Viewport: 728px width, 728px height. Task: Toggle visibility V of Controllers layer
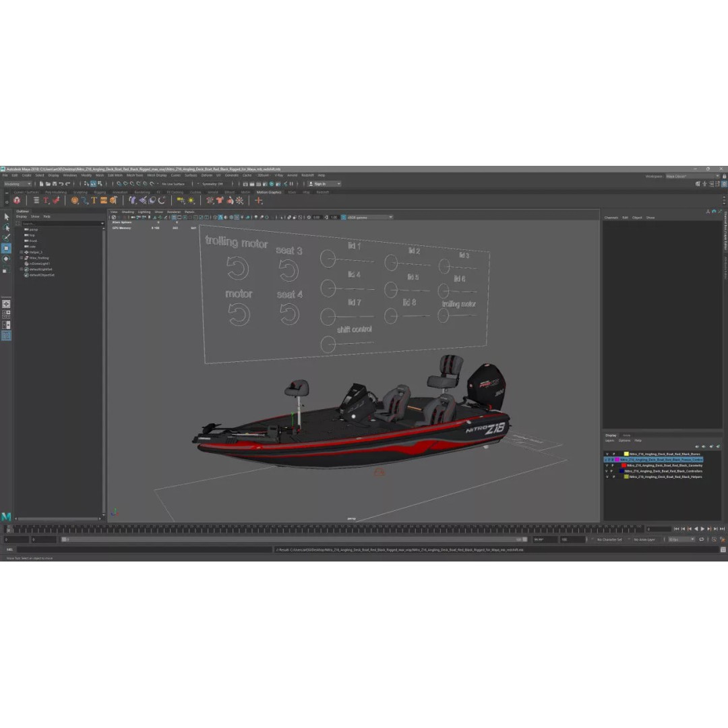[x=607, y=471]
